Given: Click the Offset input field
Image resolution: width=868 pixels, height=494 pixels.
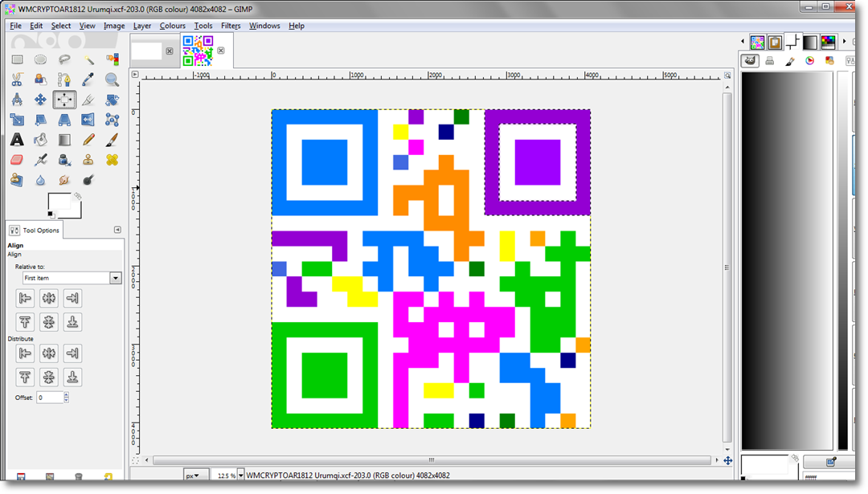Looking at the screenshot, I should [x=50, y=397].
